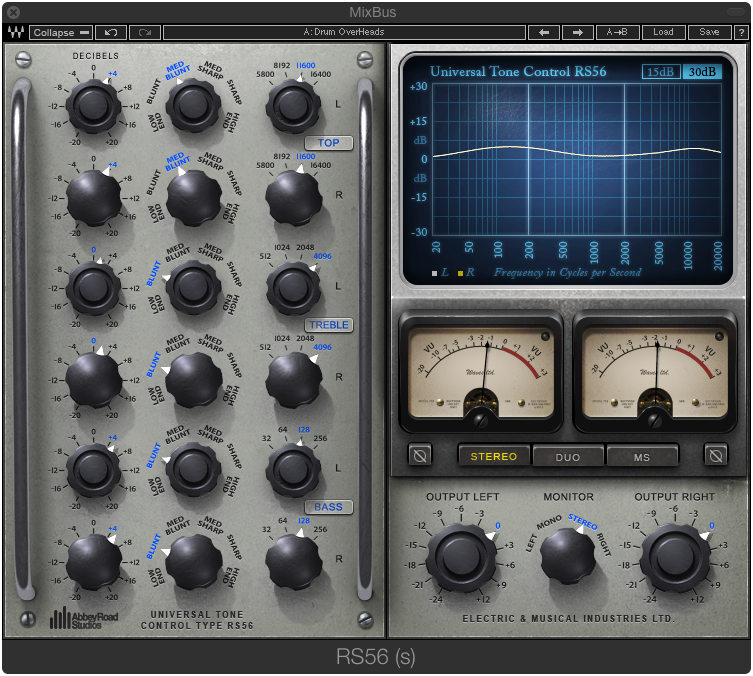
Task: Set graph range to 15dB
Action: pos(661,72)
